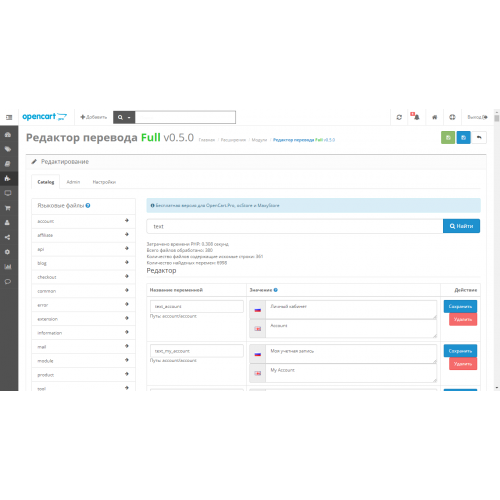
Task: Click the home storefront icon in the top bar
Action: (x=434, y=117)
